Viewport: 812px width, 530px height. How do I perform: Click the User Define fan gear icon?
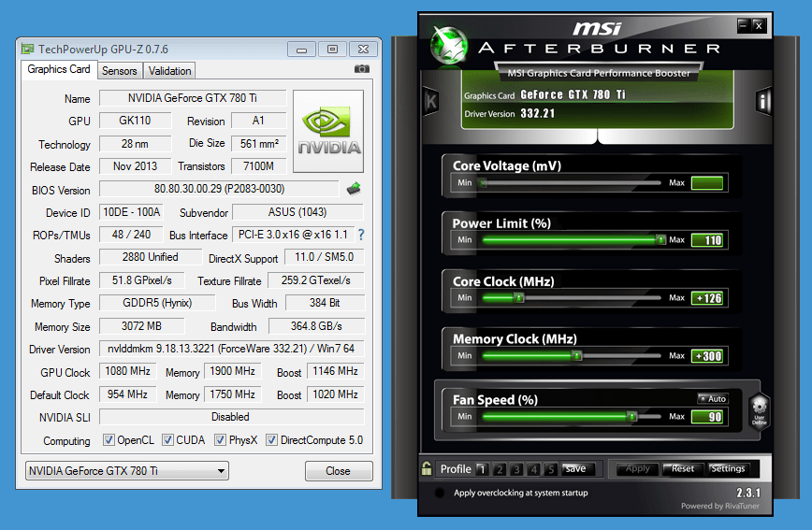pos(759,408)
